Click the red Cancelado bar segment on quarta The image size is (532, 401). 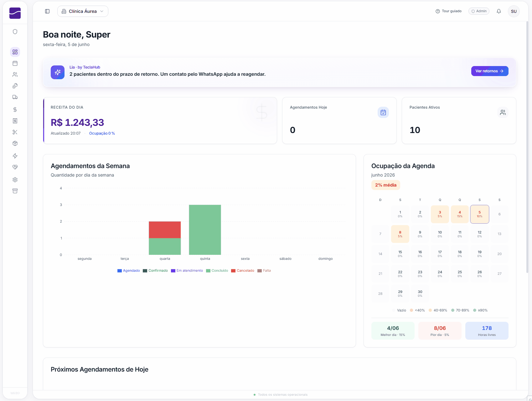tap(165, 230)
